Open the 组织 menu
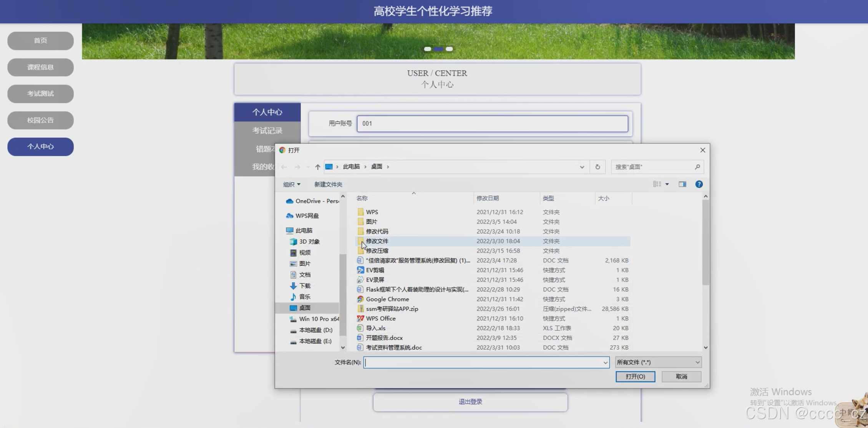Image resolution: width=868 pixels, height=428 pixels. [x=291, y=185]
